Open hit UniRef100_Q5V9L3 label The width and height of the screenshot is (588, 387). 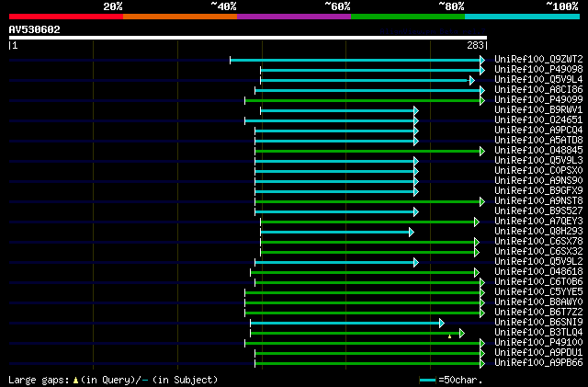(538, 161)
